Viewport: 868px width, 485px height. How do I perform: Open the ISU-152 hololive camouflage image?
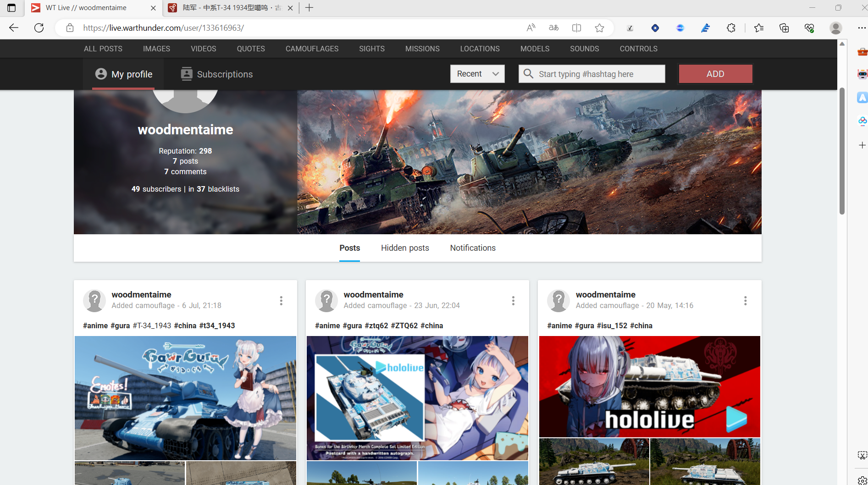pos(650,386)
